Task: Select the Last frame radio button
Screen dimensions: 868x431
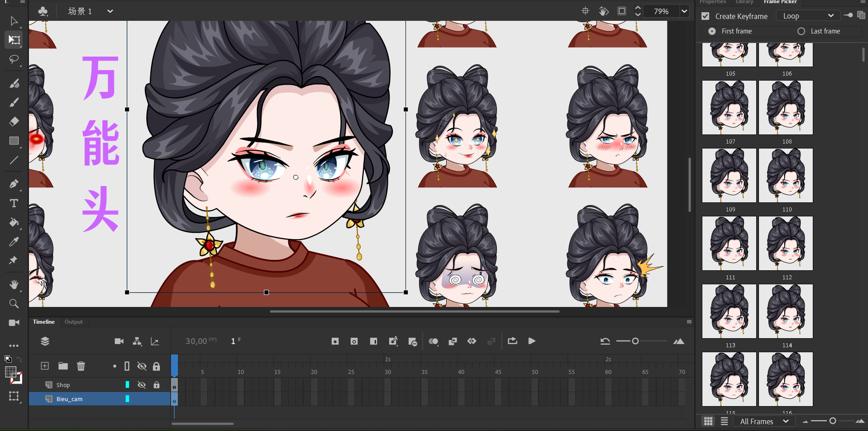Action: tap(801, 31)
